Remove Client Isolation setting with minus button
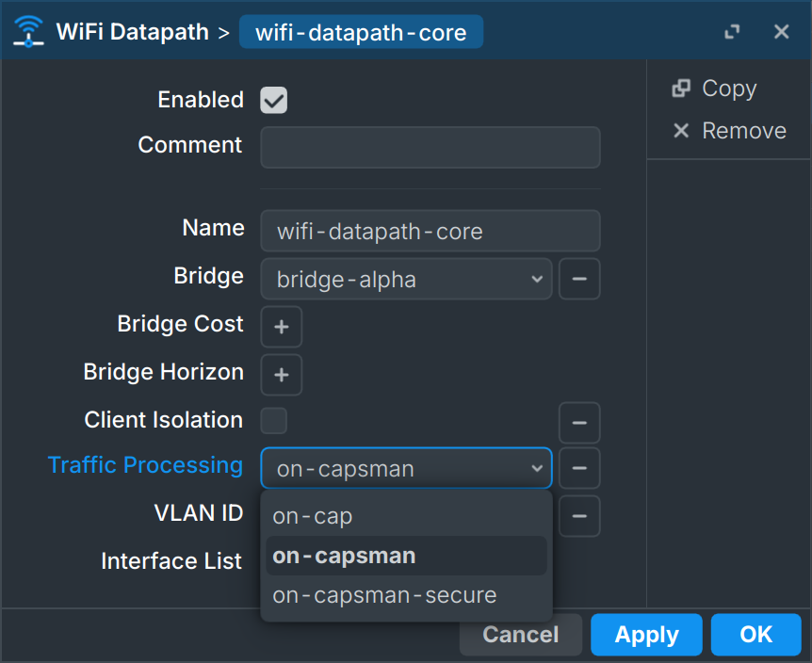Image resolution: width=812 pixels, height=663 pixels. click(x=579, y=423)
